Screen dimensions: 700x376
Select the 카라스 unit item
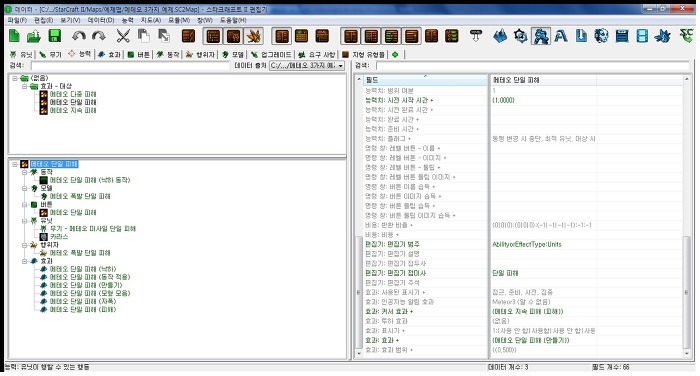point(59,237)
